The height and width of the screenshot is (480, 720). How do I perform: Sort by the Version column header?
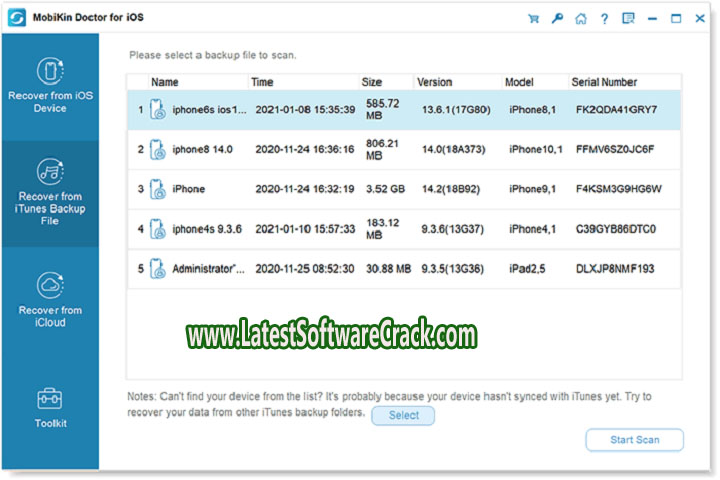pos(434,82)
